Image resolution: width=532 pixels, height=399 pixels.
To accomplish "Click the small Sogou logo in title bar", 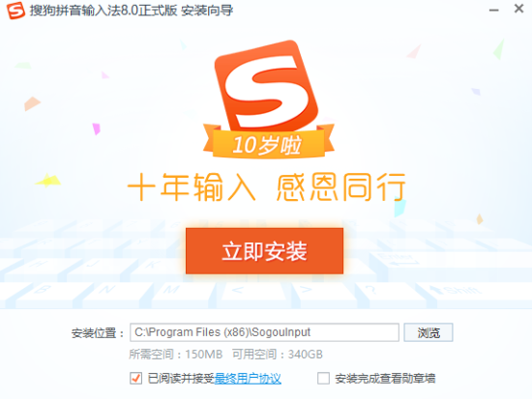I will pos(15,11).
